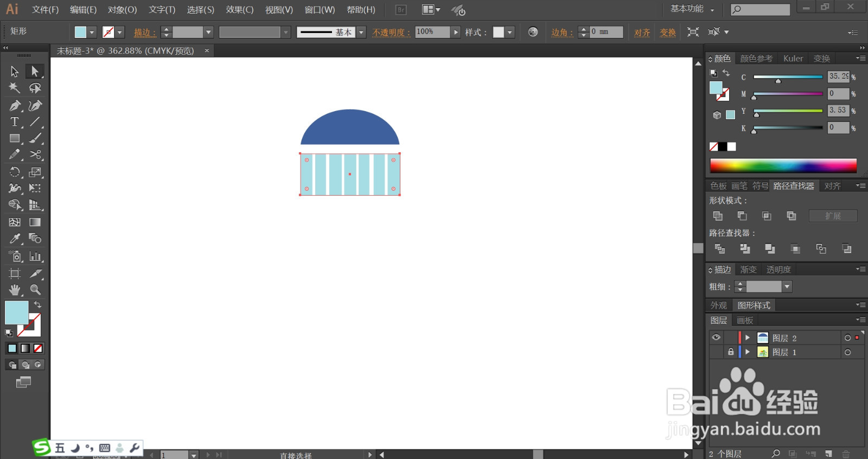Select the Pencil tool
Viewport: 868px width, 459px height.
[x=15, y=155]
